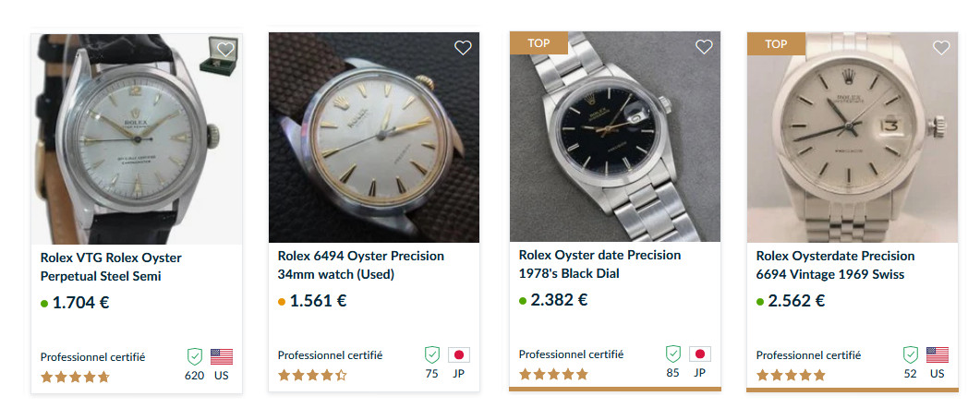Click certified shield icon on 1.561 € listing
This screenshot has height=420, width=980.
tap(431, 354)
